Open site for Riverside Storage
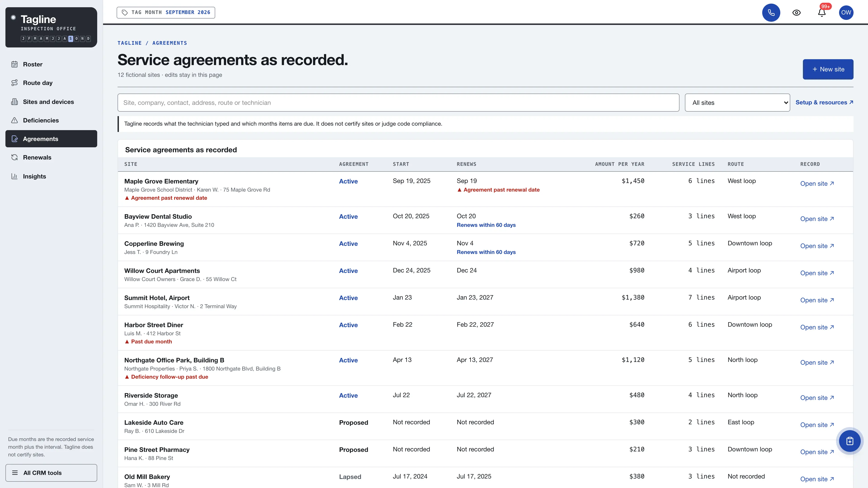 click(x=817, y=398)
